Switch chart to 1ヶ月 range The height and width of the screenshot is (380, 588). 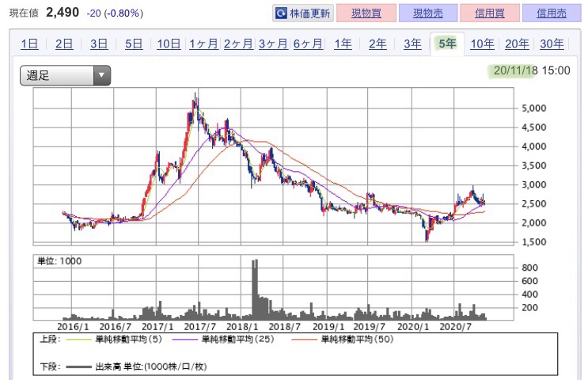(203, 44)
